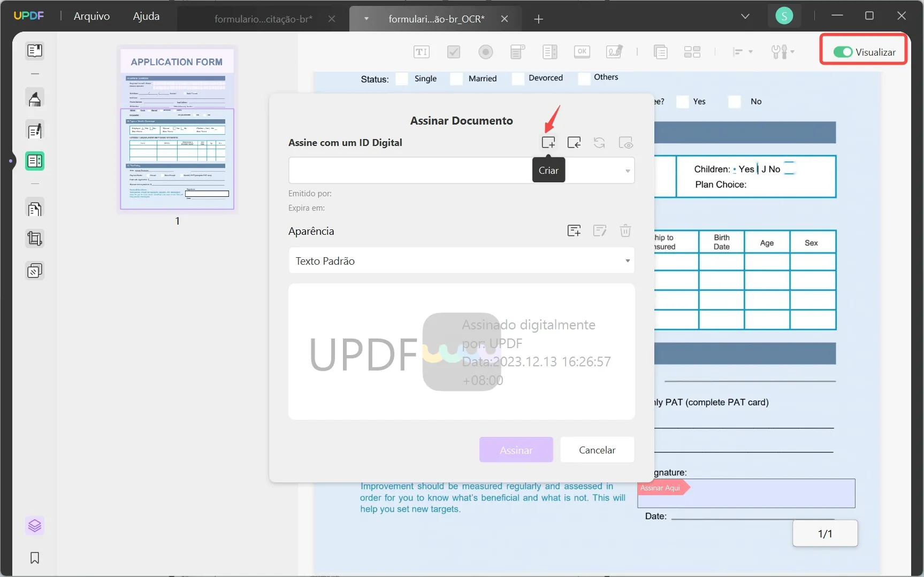924x577 pixels.
Task: Select the OK Button form tool
Action: 582,52
